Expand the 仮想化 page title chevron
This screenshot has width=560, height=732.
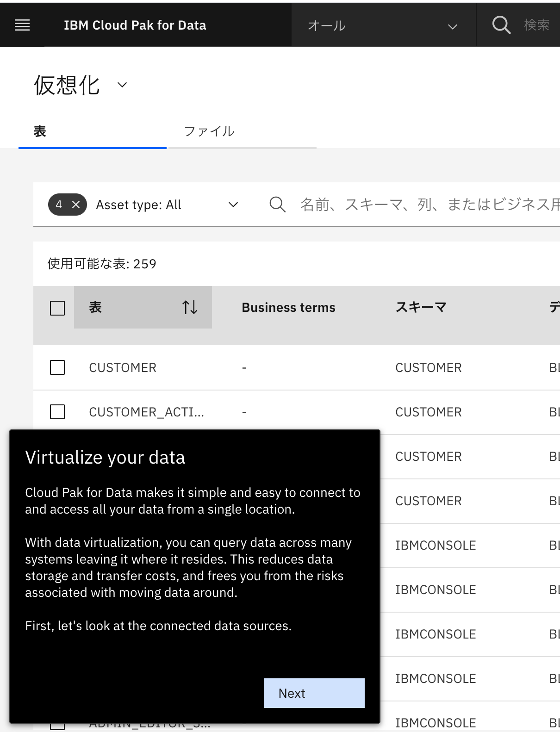pos(122,85)
